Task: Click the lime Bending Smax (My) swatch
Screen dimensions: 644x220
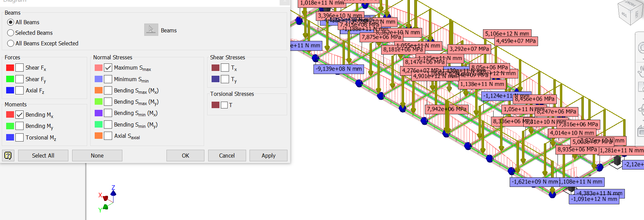Action: click(x=98, y=102)
